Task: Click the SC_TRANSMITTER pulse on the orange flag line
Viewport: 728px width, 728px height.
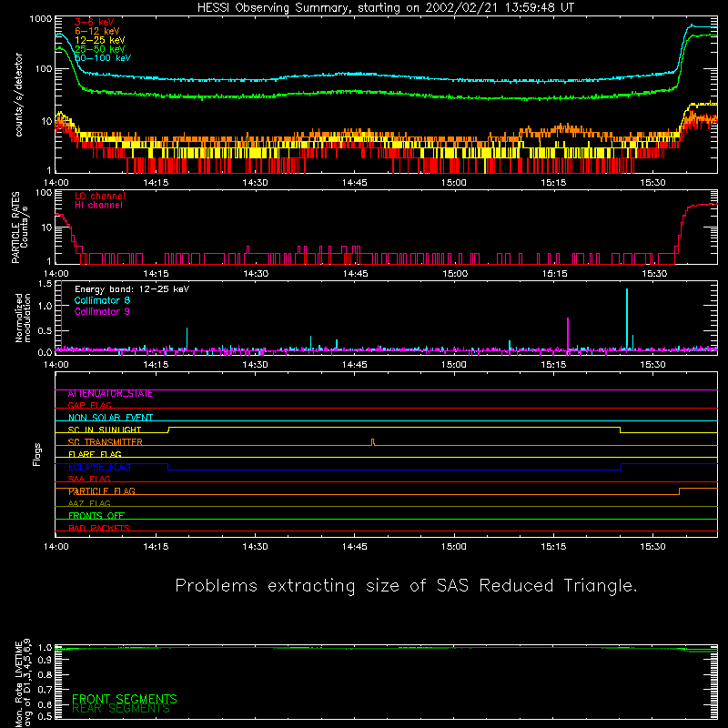Action: 373,441
